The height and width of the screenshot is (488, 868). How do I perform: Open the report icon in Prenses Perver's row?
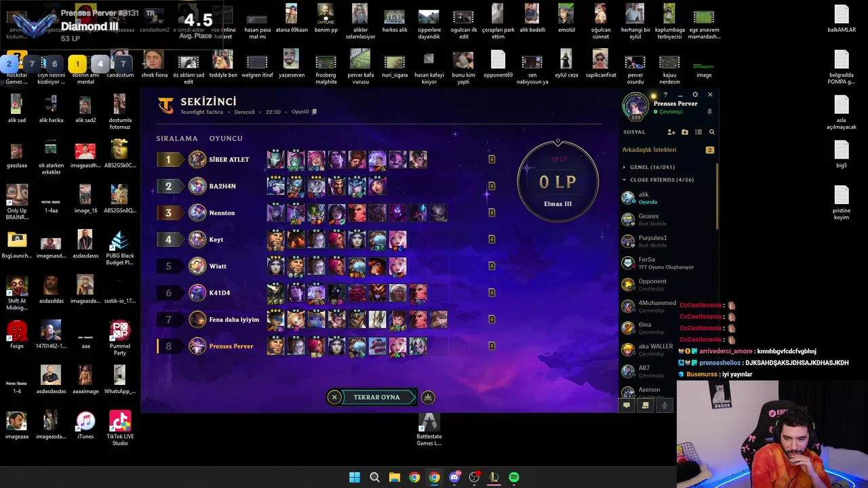(492, 346)
